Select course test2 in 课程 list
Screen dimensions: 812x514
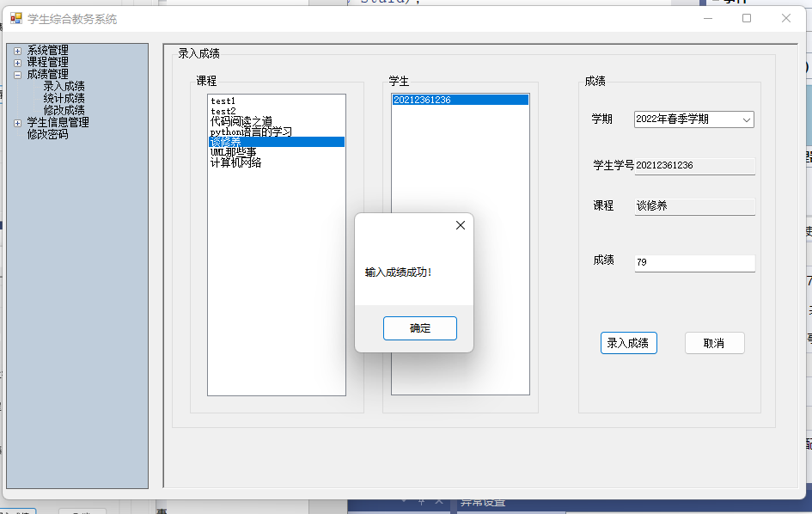pos(277,111)
